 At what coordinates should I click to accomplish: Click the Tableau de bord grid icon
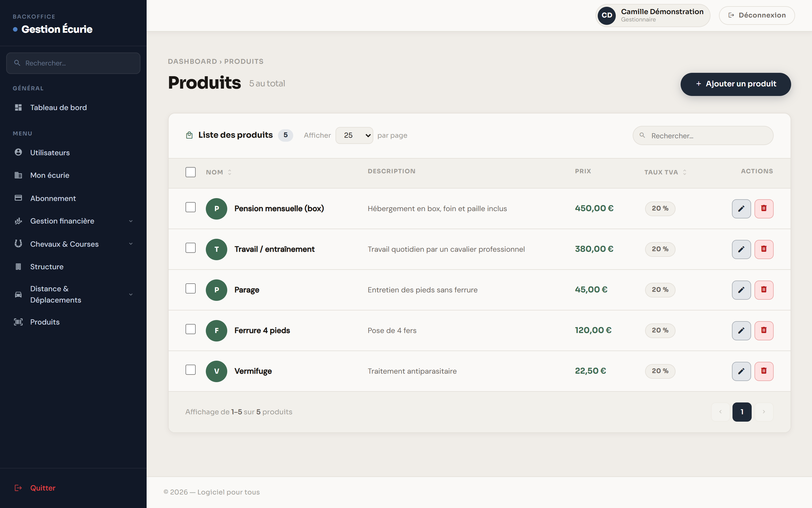point(18,108)
